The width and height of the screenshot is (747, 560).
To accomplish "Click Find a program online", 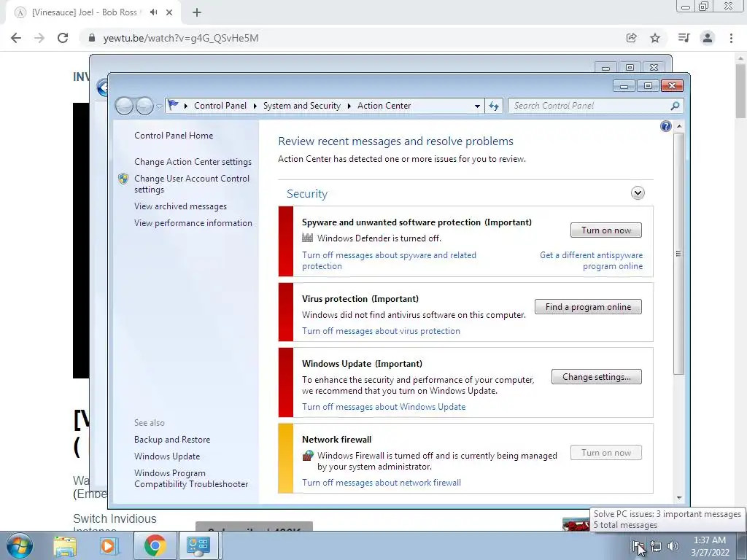I will tap(588, 307).
